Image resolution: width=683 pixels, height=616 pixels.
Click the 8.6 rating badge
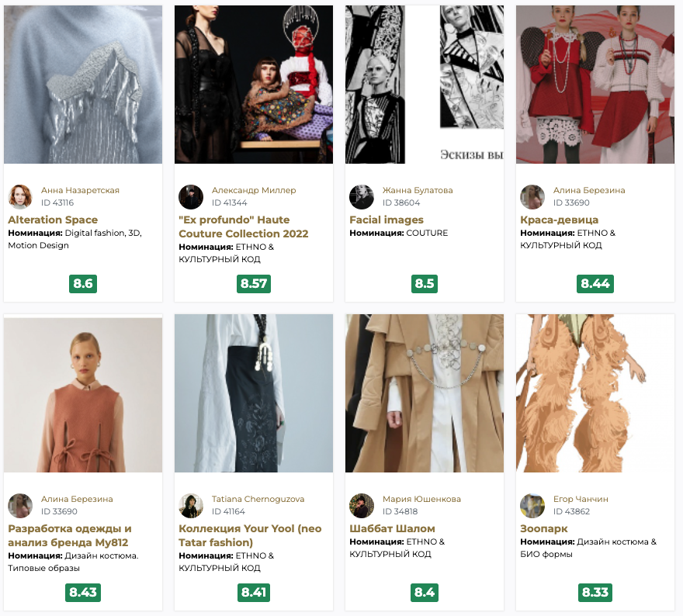pos(83,283)
